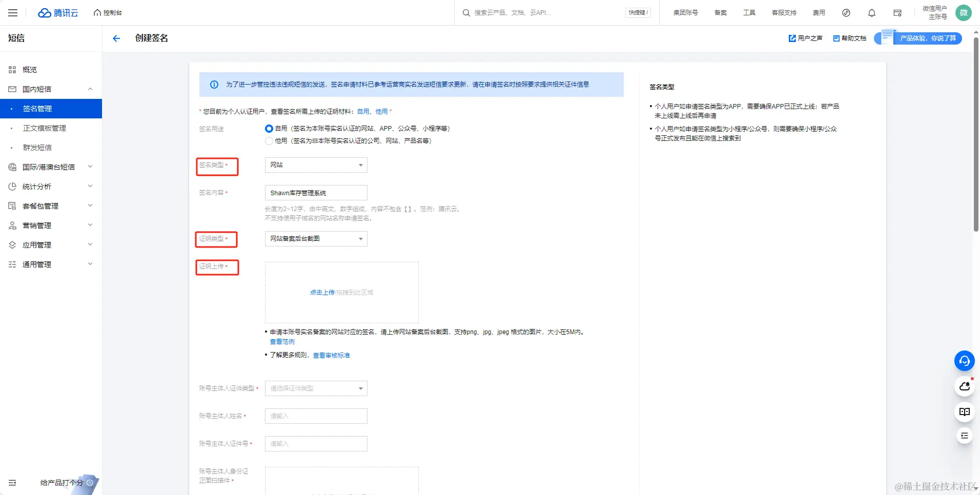This screenshot has height=495, width=980.
Task: Open the customer service headset floating button
Action: pyautogui.click(x=964, y=361)
